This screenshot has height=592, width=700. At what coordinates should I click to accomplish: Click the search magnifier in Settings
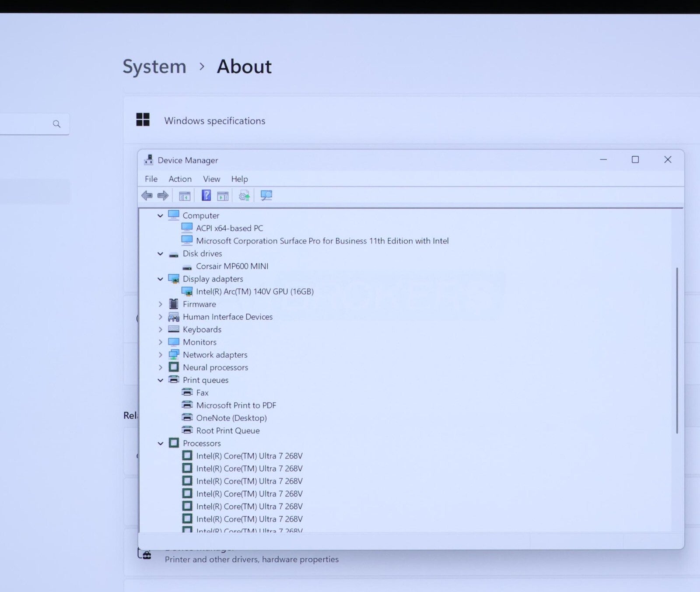click(56, 124)
